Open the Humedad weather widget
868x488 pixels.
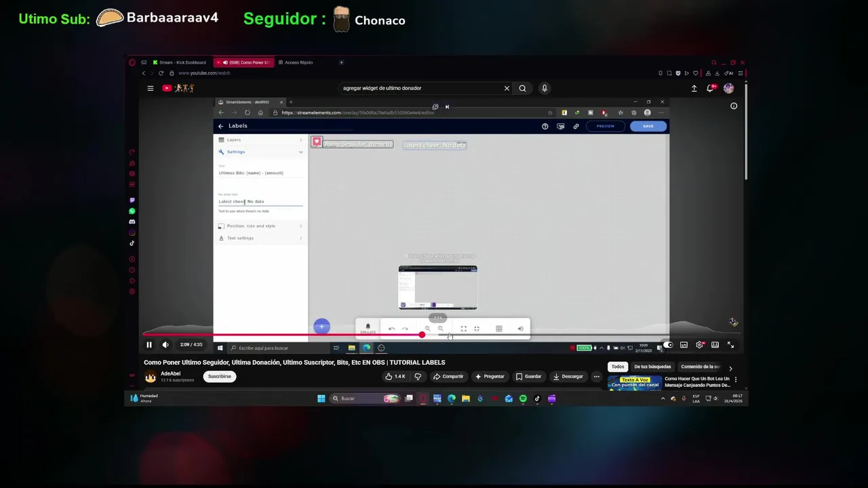144,398
